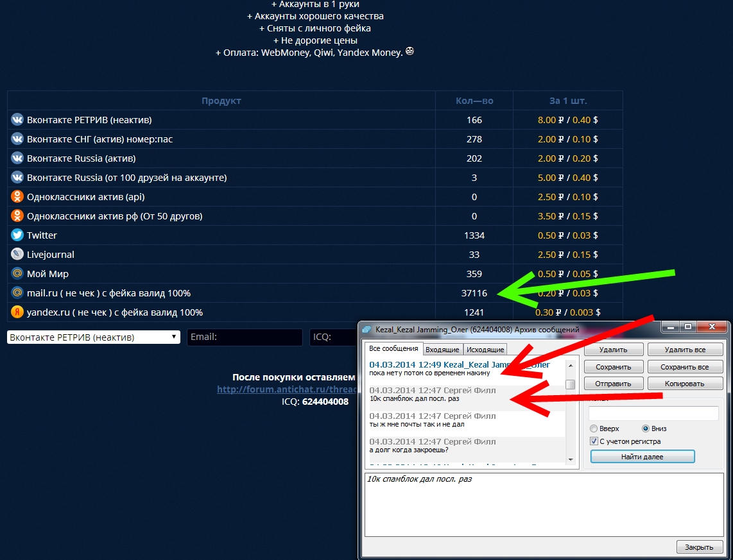Click the ICQ number 624404008 on the page
Screen dimensions: 733x560
click(325, 402)
